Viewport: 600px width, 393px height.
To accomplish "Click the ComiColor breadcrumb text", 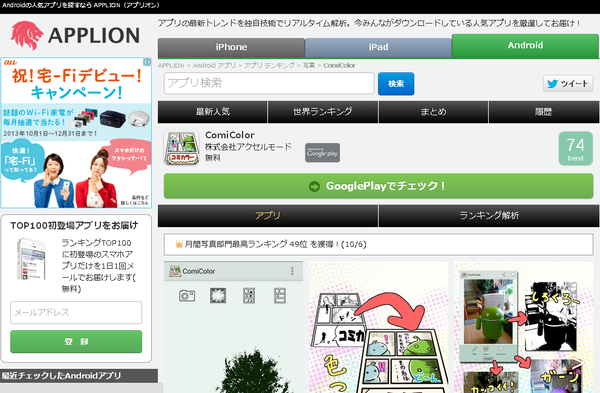I will 339,65.
